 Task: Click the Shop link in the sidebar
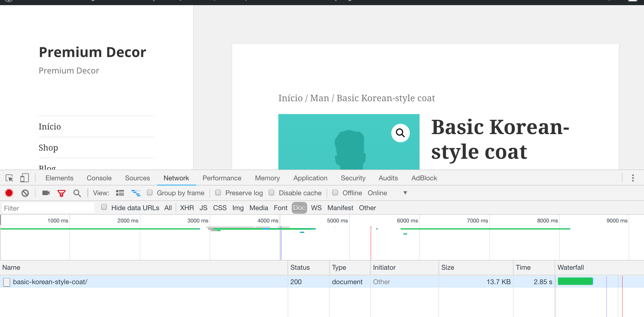pos(48,148)
